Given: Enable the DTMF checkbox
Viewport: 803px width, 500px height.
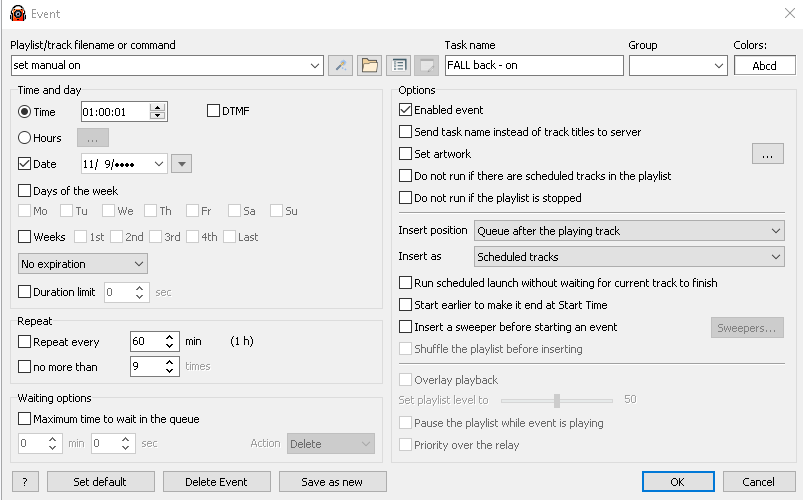Looking at the screenshot, I should pos(213,111).
